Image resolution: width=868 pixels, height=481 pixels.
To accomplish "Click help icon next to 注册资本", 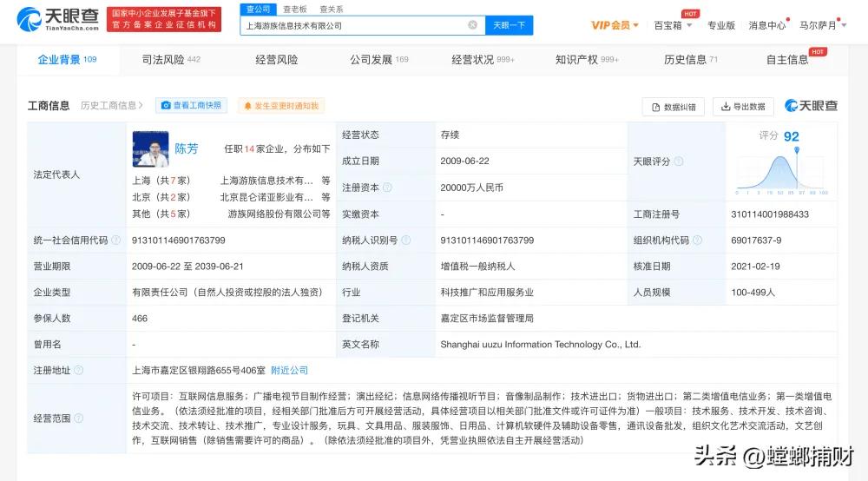I will (x=387, y=188).
